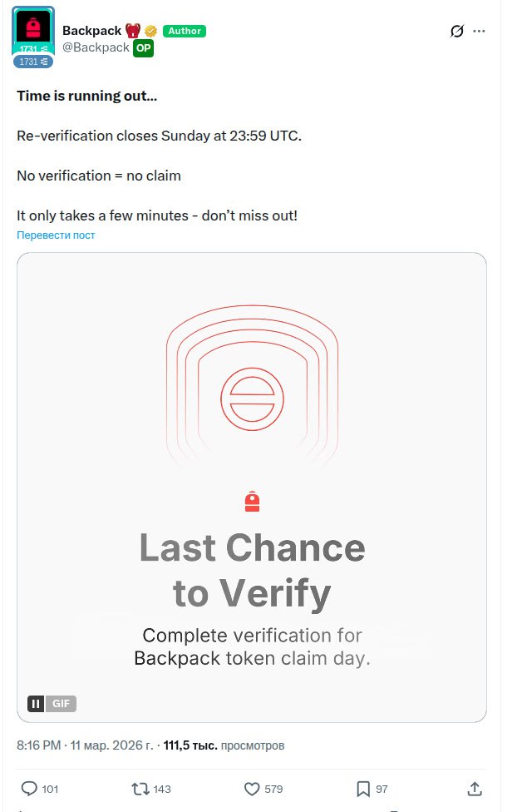Viewport: 512px width, 812px height.
Task: Click the 1731 badge under the avatar
Action: click(x=33, y=62)
